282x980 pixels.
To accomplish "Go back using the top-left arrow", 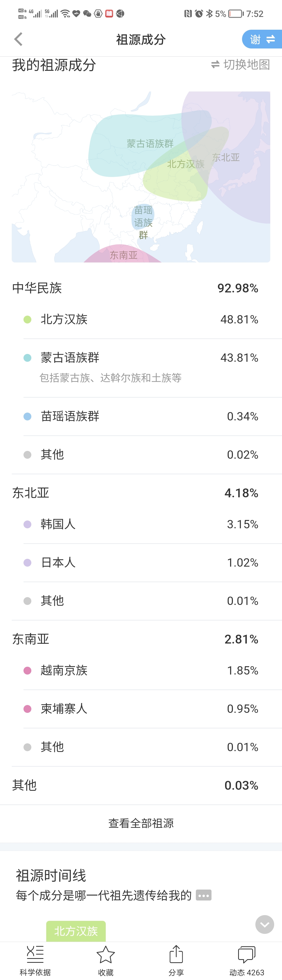I will (18, 39).
